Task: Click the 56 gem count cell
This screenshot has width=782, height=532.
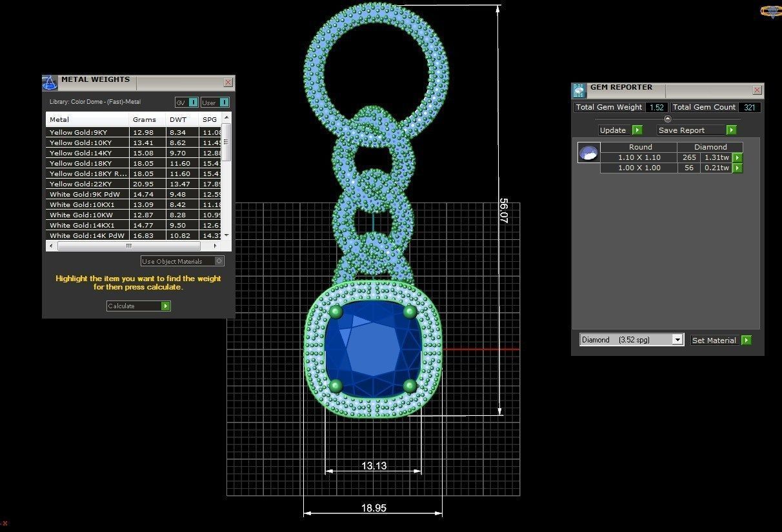Action: [689, 168]
